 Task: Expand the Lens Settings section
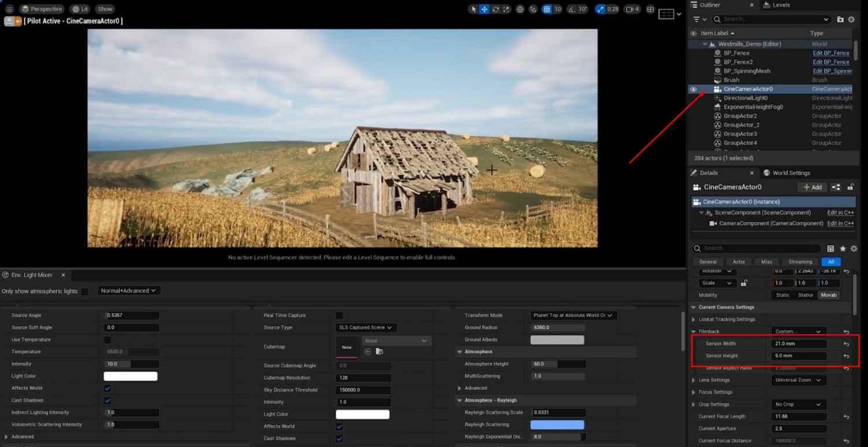694,380
